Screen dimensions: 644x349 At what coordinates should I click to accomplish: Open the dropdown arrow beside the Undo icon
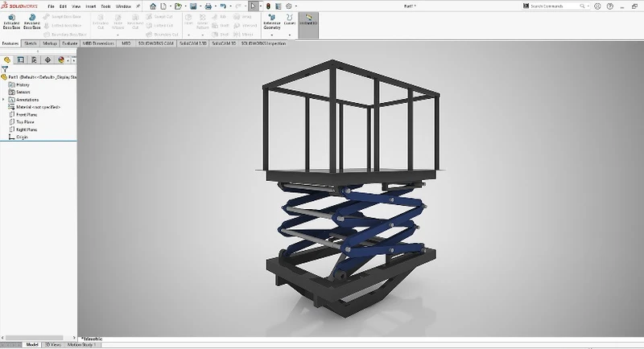pyautogui.click(x=230, y=6)
